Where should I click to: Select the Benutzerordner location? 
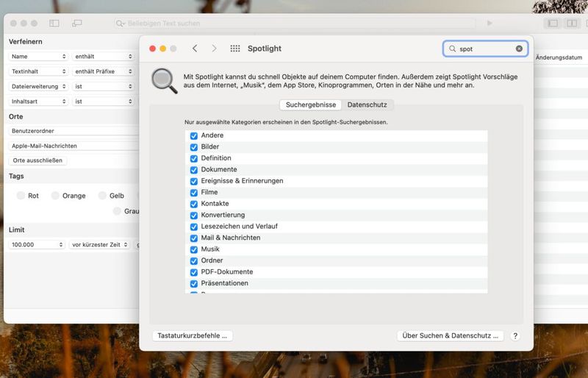tap(74, 131)
